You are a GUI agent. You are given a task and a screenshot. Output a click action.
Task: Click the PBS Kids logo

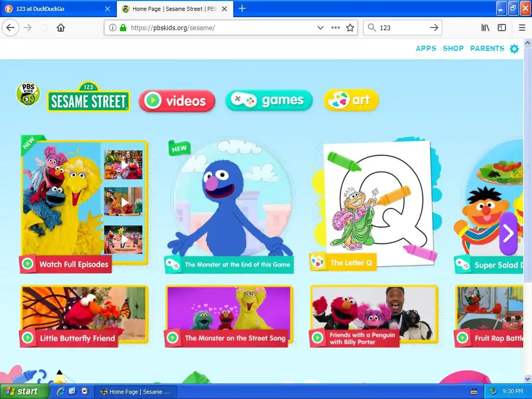[x=28, y=94]
